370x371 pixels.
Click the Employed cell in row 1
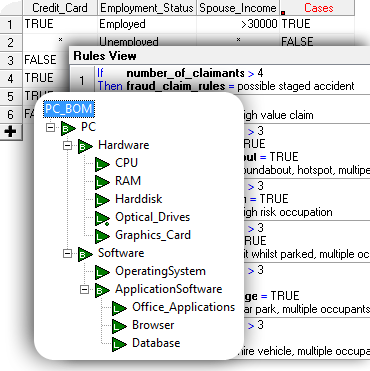[x=147, y=24]
